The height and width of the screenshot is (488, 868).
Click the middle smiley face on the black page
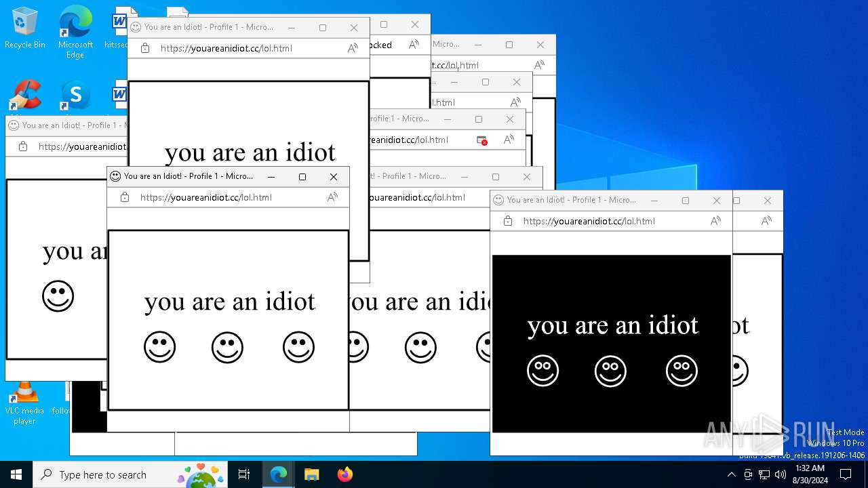click(x=610, y=371)
